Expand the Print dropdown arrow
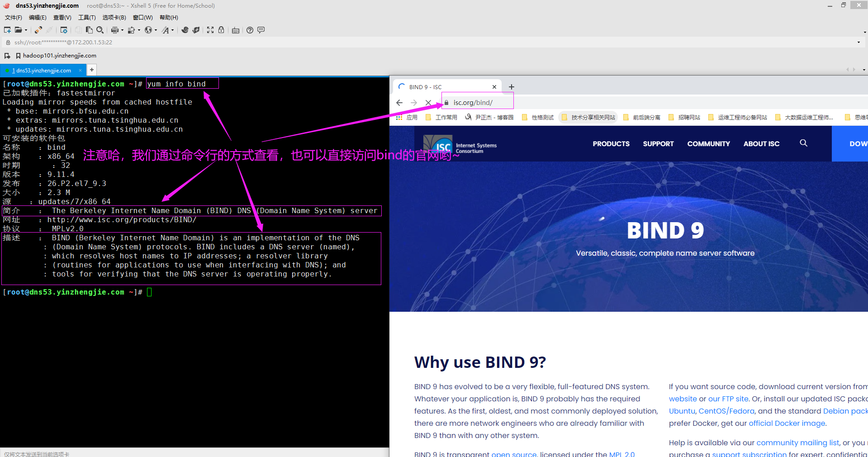This screenshot has height=457, width=868. point(122,30)
